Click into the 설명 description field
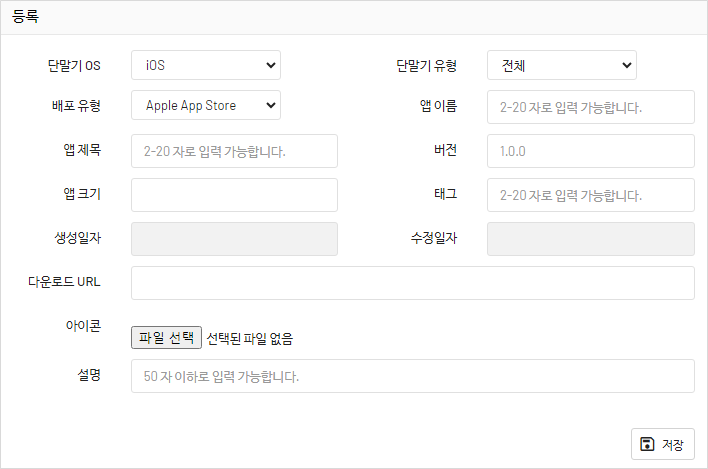 click(412, 376)
